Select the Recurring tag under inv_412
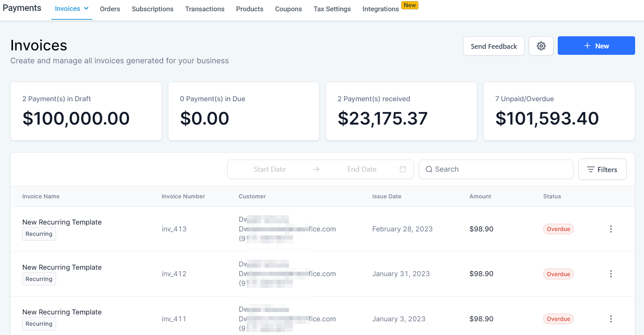Viewport: 644px width, 335px height. coord(39,279)
